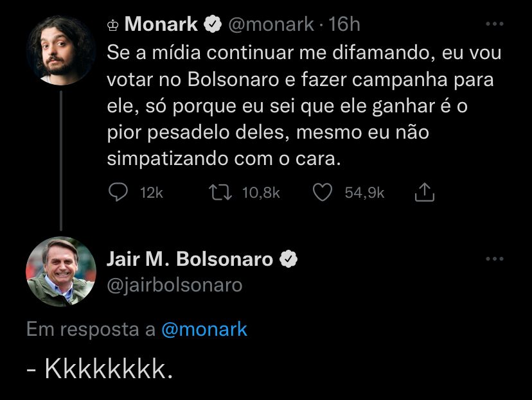
Task: Click the 16h timestamp
Action: pyautogui.click(x=344, y=24)
